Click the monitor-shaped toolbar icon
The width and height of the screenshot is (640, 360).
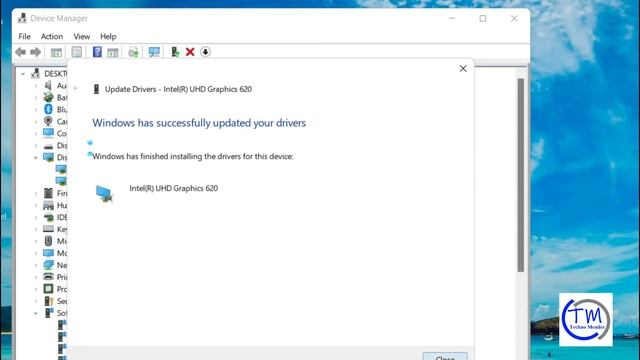click(154, 52)
